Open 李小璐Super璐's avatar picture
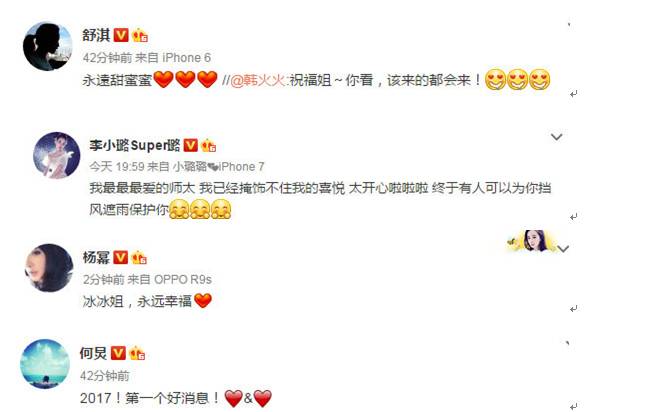645x412 pixels. [57, 155]
